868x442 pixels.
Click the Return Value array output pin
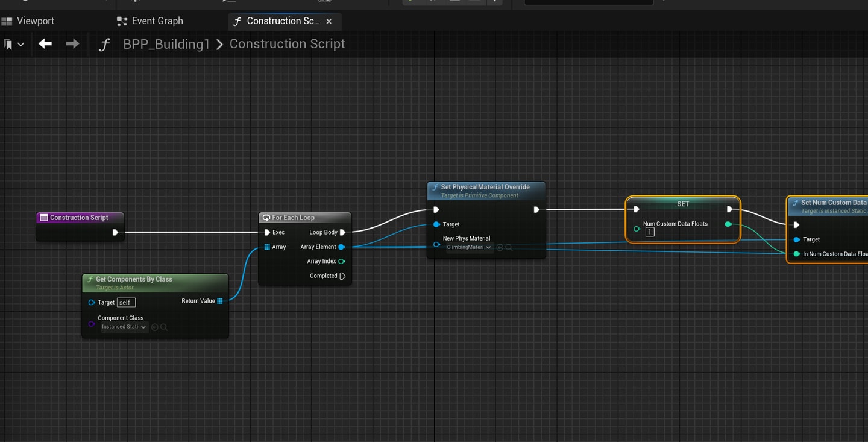[220, 301]
